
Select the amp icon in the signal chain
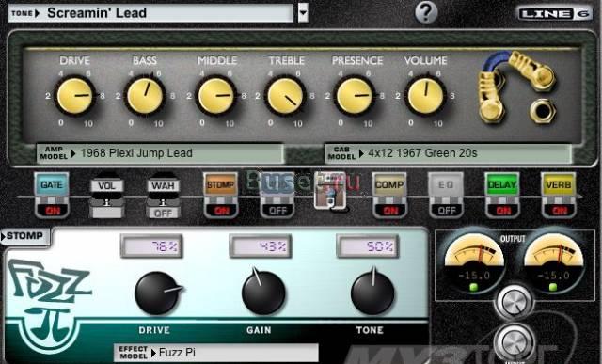pos(330,192)
